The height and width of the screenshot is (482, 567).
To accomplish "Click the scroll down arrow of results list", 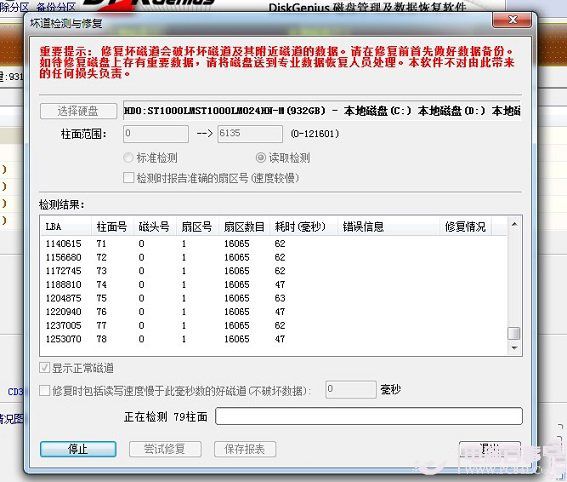I will (x=514, y=348).
